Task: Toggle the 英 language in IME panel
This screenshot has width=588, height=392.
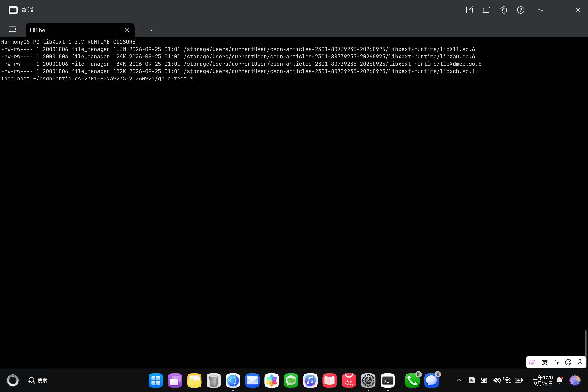Action: tap(545, 362)
